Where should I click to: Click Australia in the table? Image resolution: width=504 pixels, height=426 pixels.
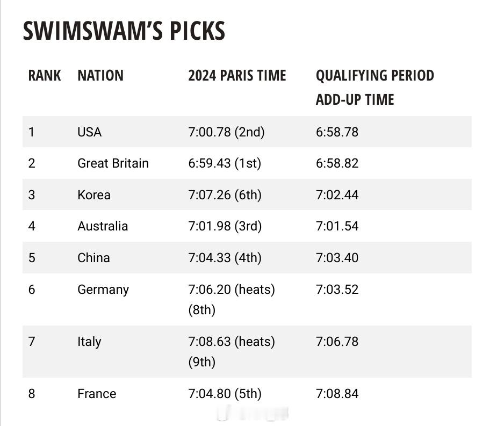point(103,226)
